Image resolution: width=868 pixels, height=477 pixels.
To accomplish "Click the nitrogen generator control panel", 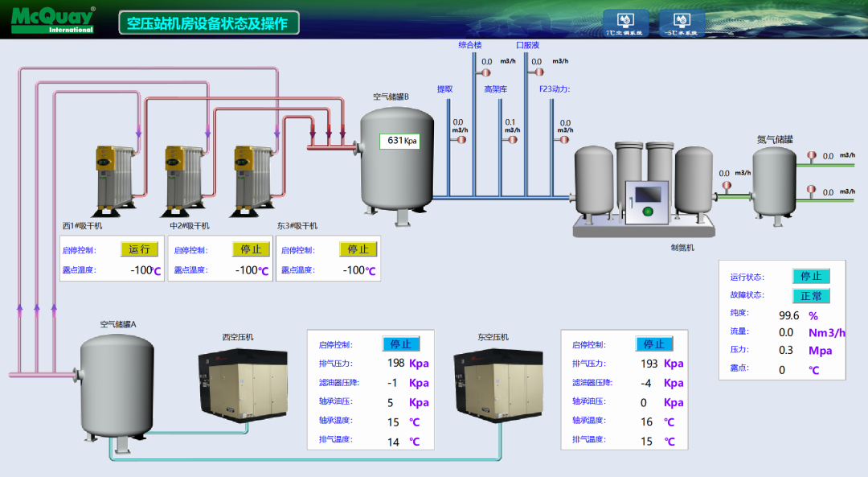I will pos(648,199).
